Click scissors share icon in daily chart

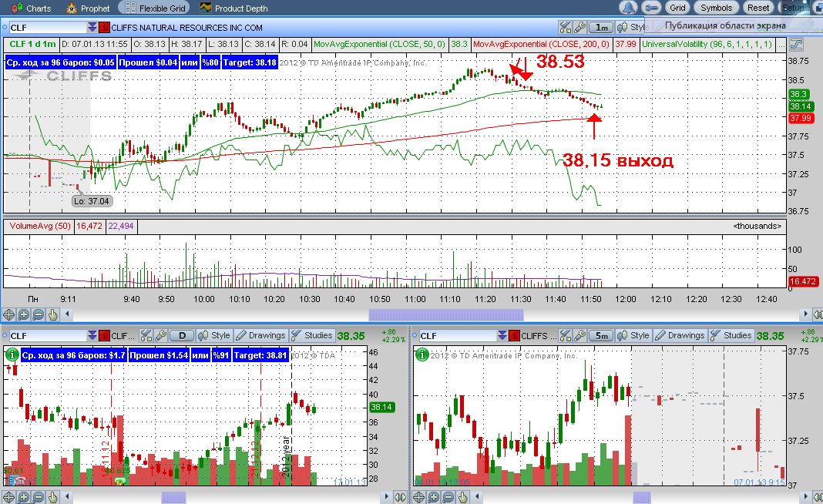click(x=146, y=335)
